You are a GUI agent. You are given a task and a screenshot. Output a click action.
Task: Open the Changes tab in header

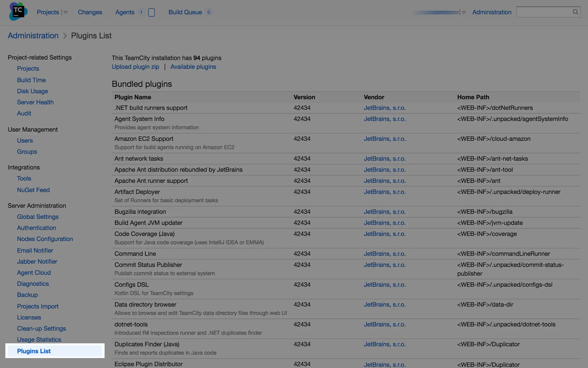[x=90, y=12]
